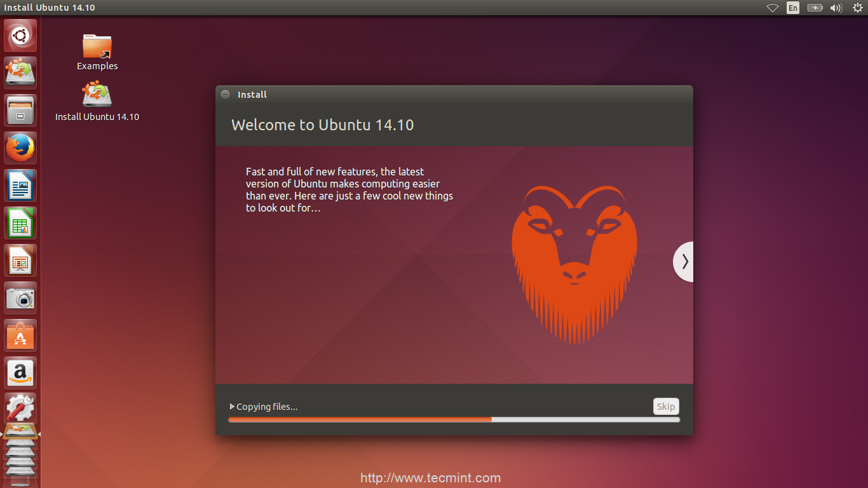Open Ubuntu Software Center from the launcher
Image resolution: width=868 pixels, height=488 pixels.
(x=20, y=335)
